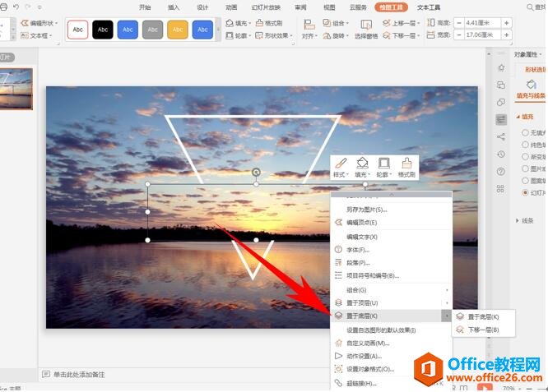
Task: Click 上移一层 (Bring Forward) in ribbon
Action: click(402, 23)
